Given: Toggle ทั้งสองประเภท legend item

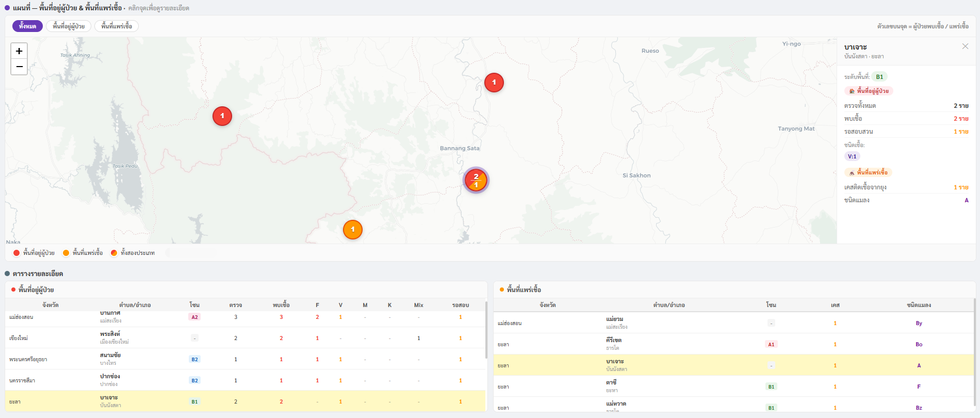Looking at the screenshot, I should point(133,253).
